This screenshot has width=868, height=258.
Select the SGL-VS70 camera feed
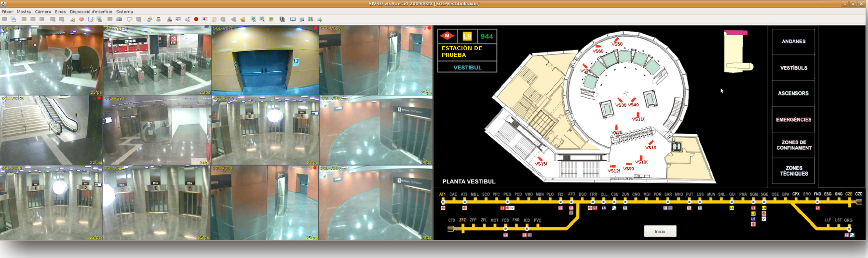[265, 60]
